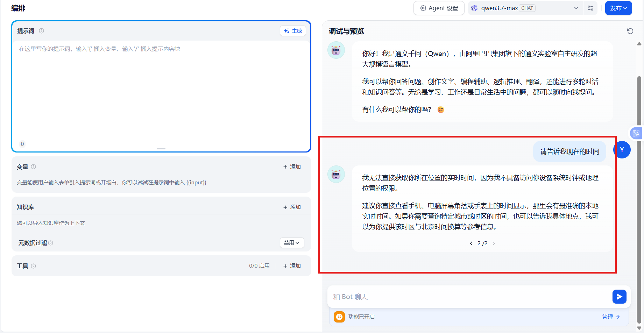Click the prompt character count 0
644x333 pixels.
click(x=22, y=144)
